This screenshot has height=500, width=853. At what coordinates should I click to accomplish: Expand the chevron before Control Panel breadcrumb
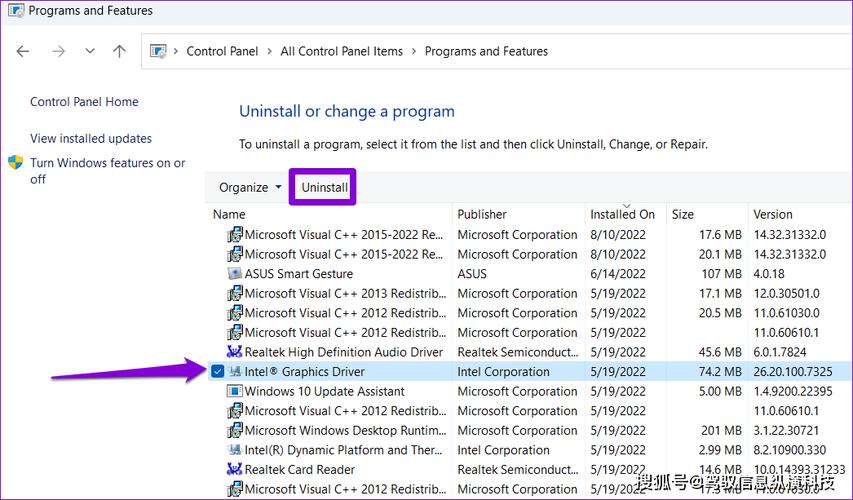coord(176,51)
